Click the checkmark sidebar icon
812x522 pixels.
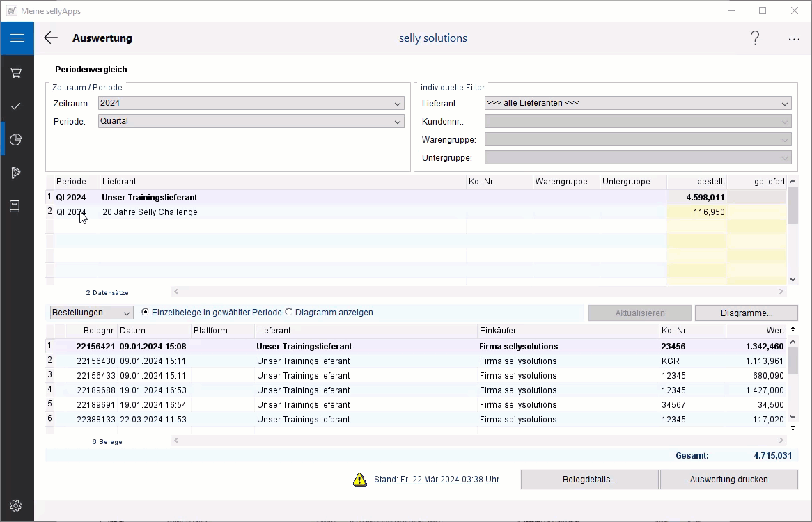coord(17,106)
